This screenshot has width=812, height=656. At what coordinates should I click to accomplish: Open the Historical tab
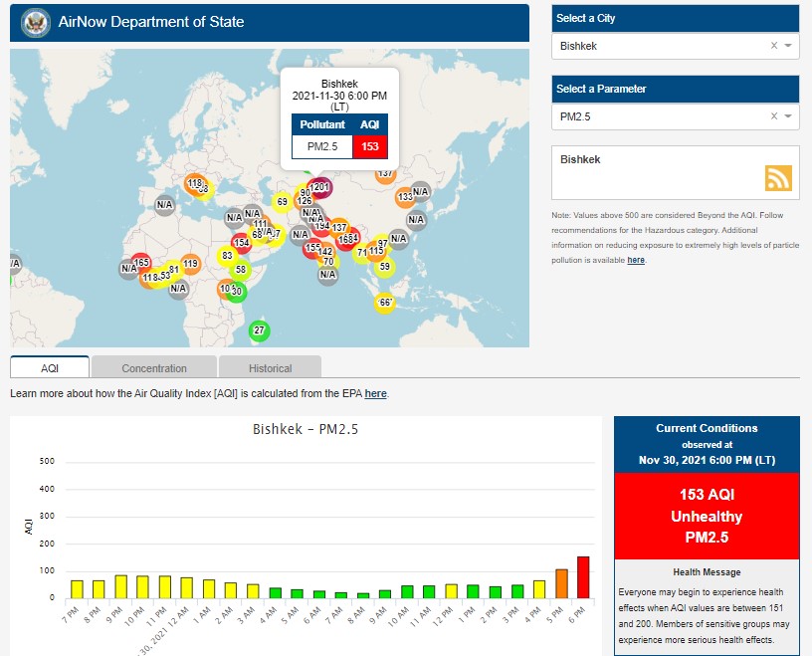click(x=270, y=368)
